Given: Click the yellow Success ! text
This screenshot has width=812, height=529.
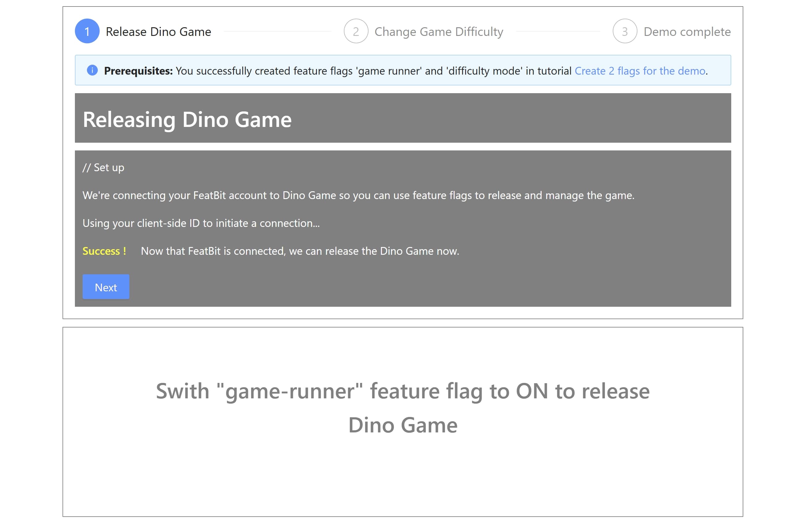Looking at the screenshot, I should (104, 251).
